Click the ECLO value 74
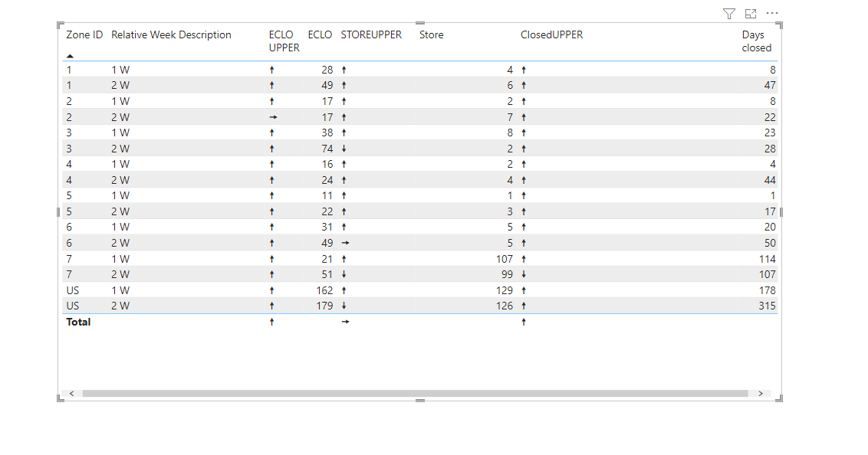This screenshot has width=868, height=455. 327,149
